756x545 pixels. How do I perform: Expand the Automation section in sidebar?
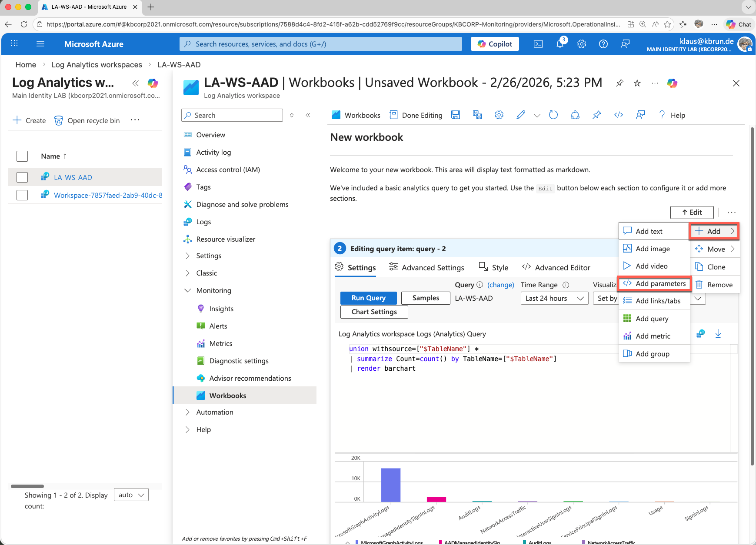coord(187,412)
